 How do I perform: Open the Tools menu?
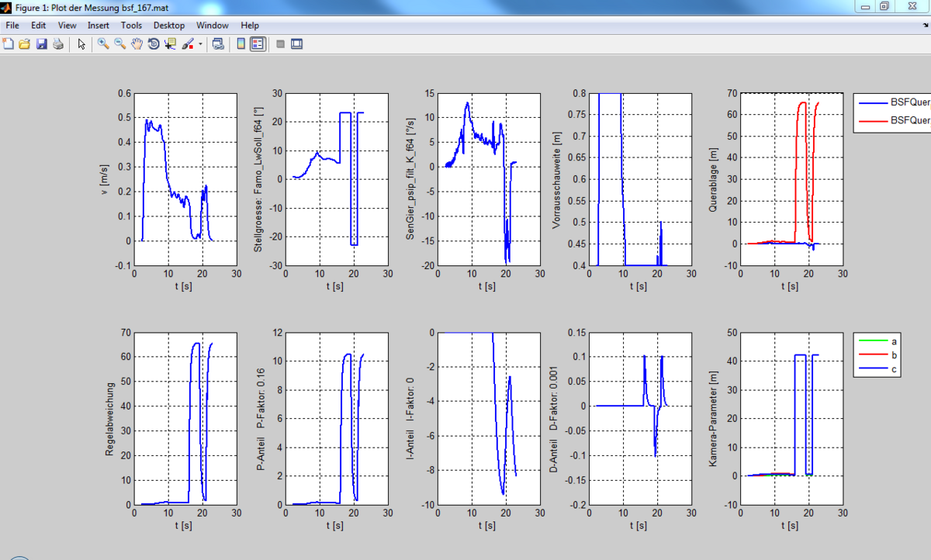131,26
